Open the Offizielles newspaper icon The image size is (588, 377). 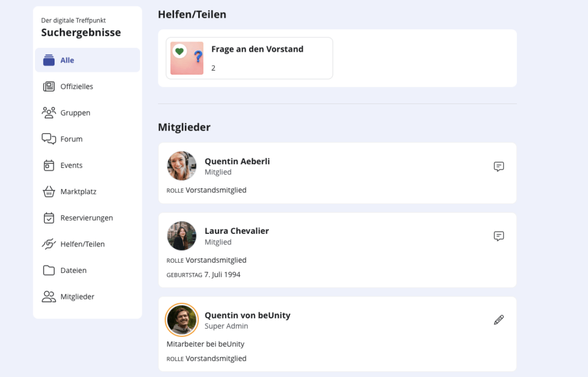[49, 87]
